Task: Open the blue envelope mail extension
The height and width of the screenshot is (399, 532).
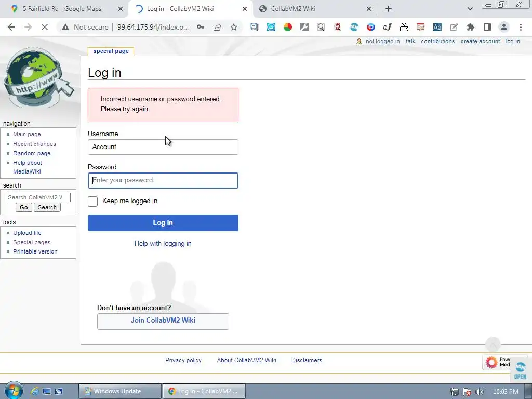Action: click(271, 27)
